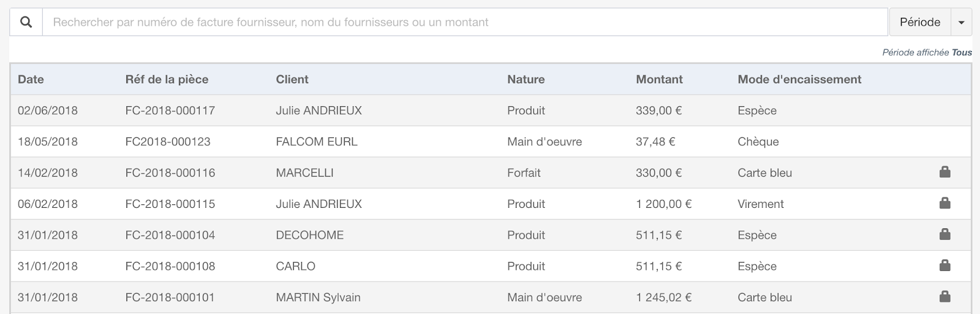Click the Client column header
This screenshot has height=314, width=980.
292,79
